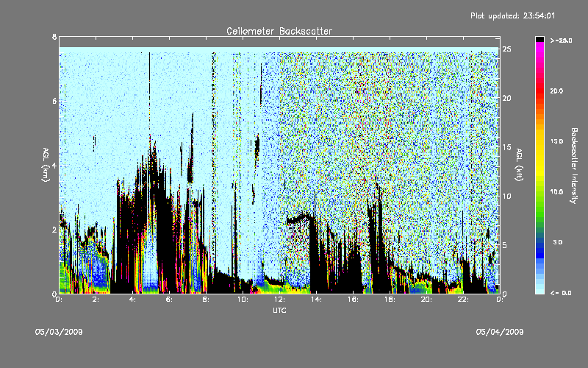The height and width of the screenshot is (368, 588).
Task: Click the red region of the colorbar
Action: (x=539, y=90)
